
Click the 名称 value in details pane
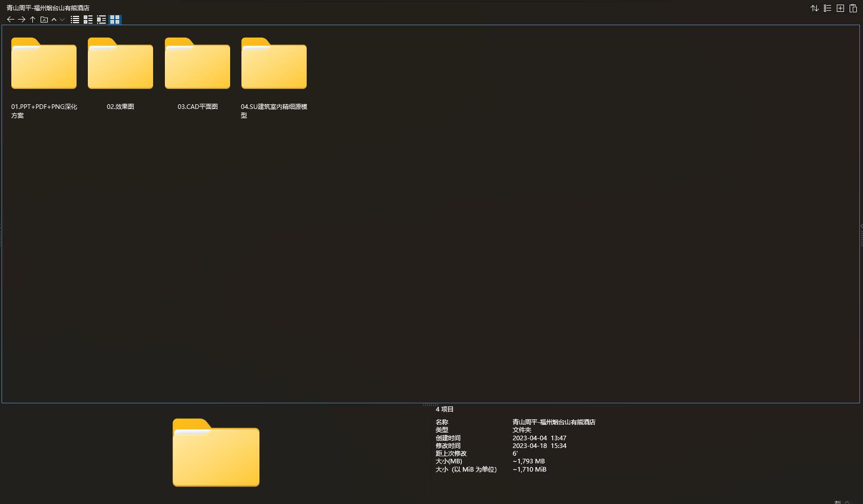click(x=554, y=422)
